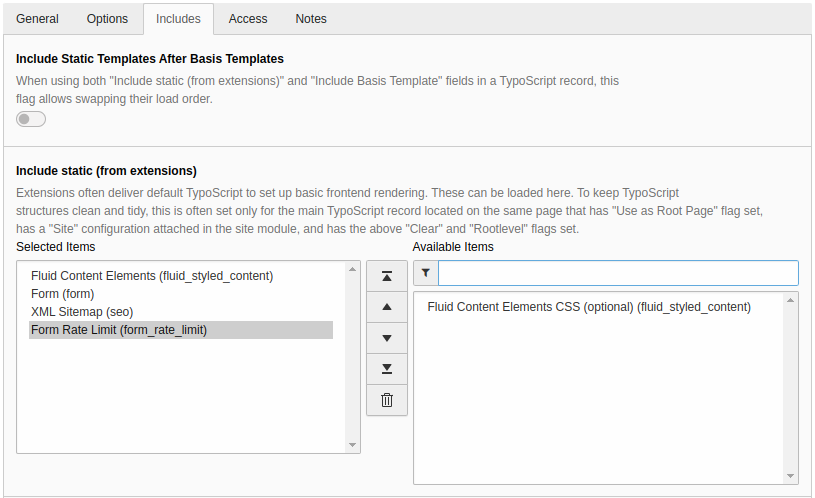815x498 pixels.
Task: Focus the Available Items filter field
Action: 618,273
